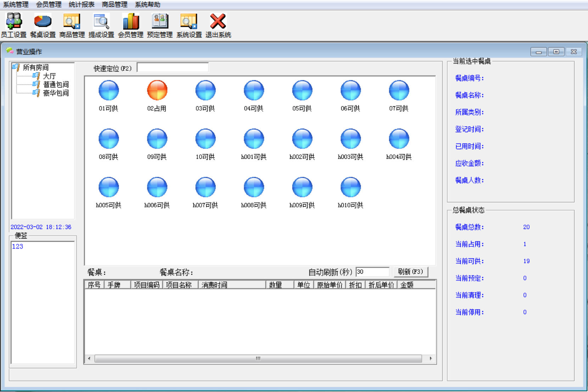Screen dimensions: 588x392
Task: Select table h005可供 ball icon
Action: 108,187
